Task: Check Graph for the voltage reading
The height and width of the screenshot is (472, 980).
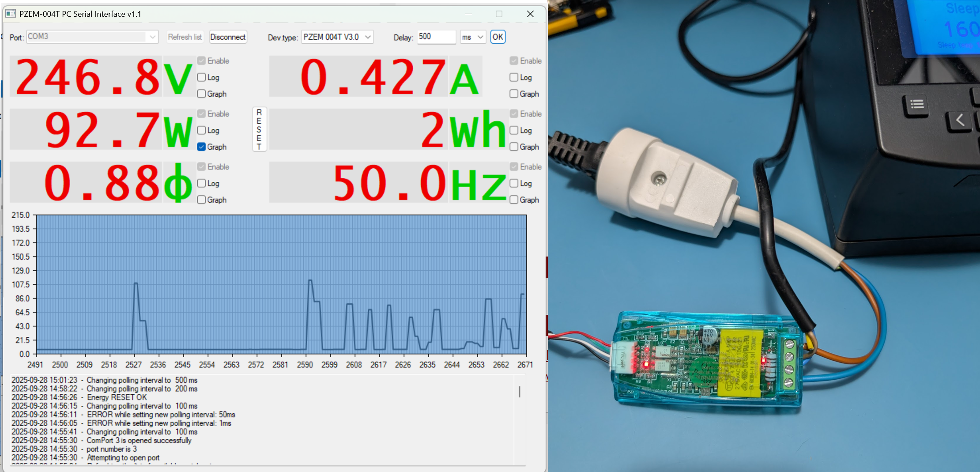Action: 202,94
